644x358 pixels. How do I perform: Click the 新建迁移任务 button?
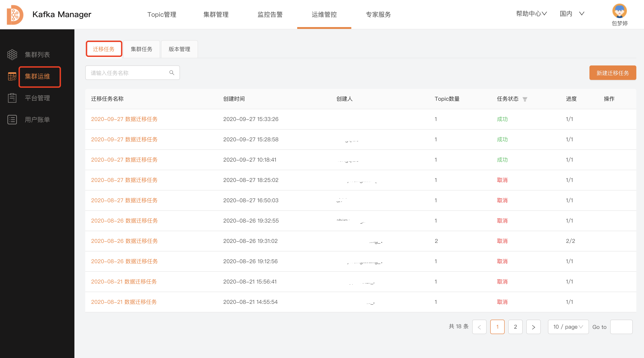pyautogui.click(x=613, y=73)
